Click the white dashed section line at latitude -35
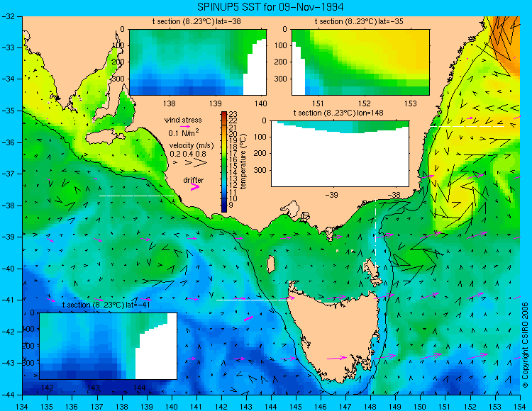The height and width of the screenshot is (411, 532). 467,126
